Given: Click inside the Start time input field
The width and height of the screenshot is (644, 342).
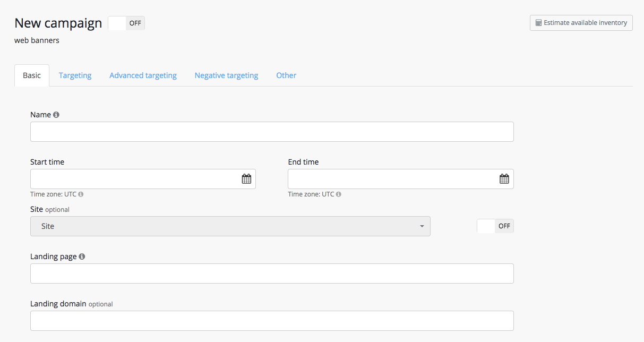Looking at the screenshot, I should [133, 179].
